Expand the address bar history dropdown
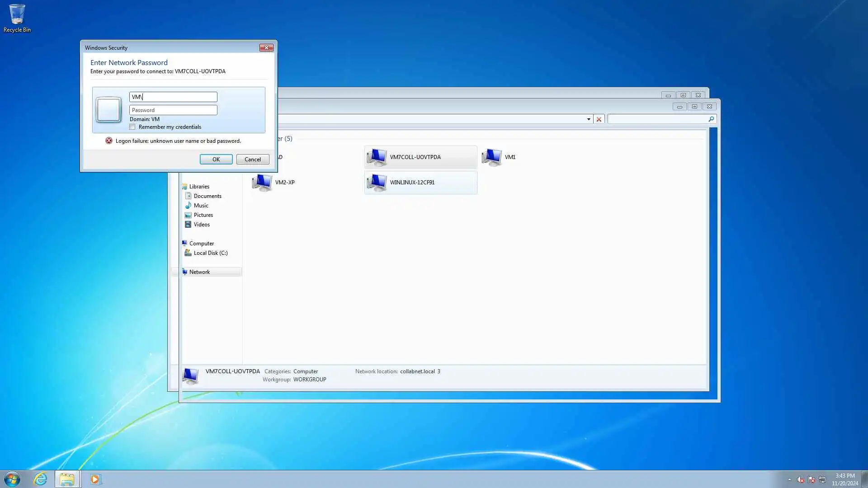 click(x=589, y=119)
